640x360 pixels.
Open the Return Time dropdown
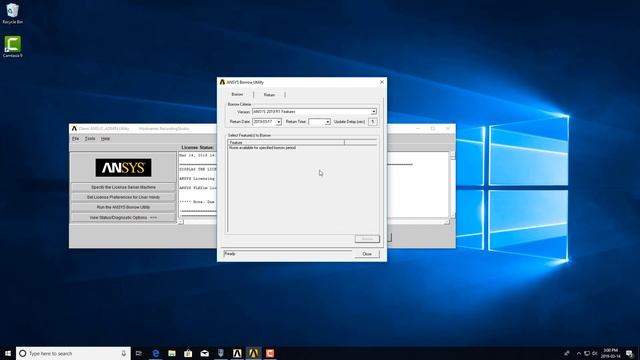pyautogui.click(x=327, y=122)
